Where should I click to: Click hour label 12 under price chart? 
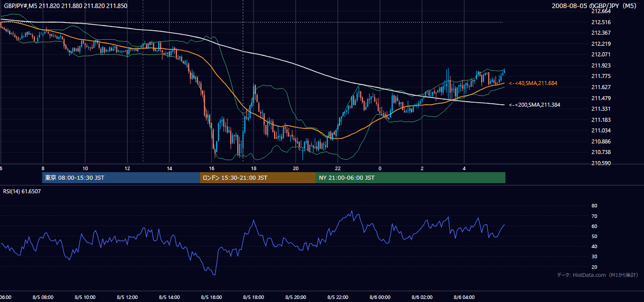[x=127, y=168]
